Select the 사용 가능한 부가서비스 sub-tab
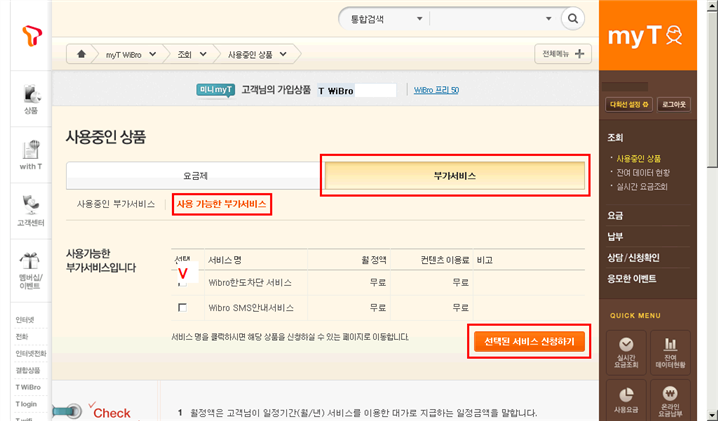 pyautogui.click(x=222, y=204)
